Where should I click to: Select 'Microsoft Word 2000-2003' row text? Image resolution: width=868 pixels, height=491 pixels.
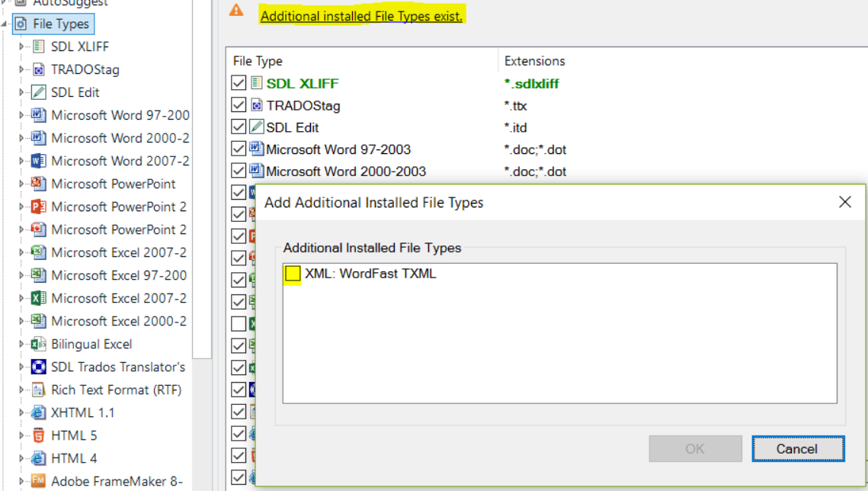click(346, 171)
